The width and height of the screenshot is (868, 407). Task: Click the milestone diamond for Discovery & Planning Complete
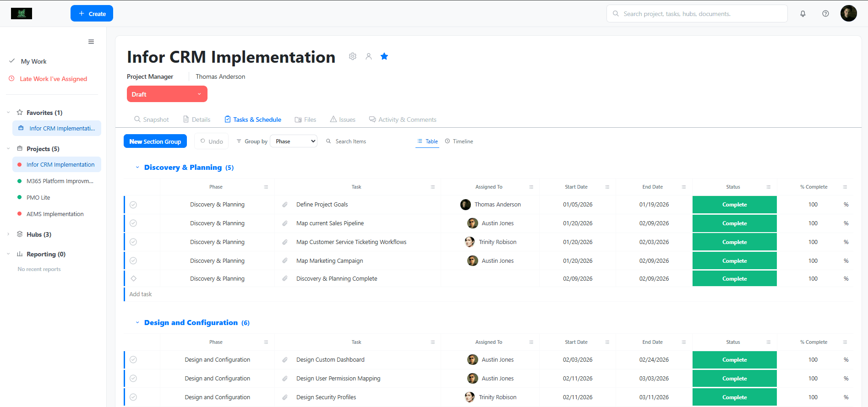(x=133, y=278)
